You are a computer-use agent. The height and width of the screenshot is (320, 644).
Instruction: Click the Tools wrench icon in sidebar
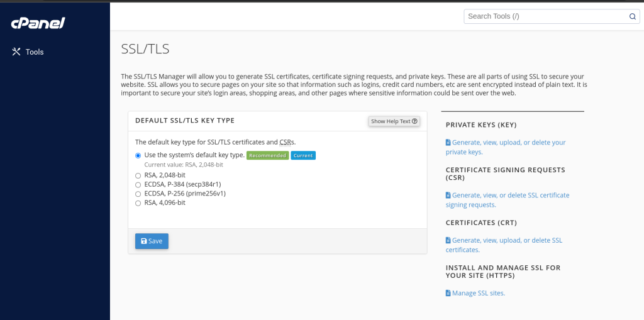(x=16, y=52)
